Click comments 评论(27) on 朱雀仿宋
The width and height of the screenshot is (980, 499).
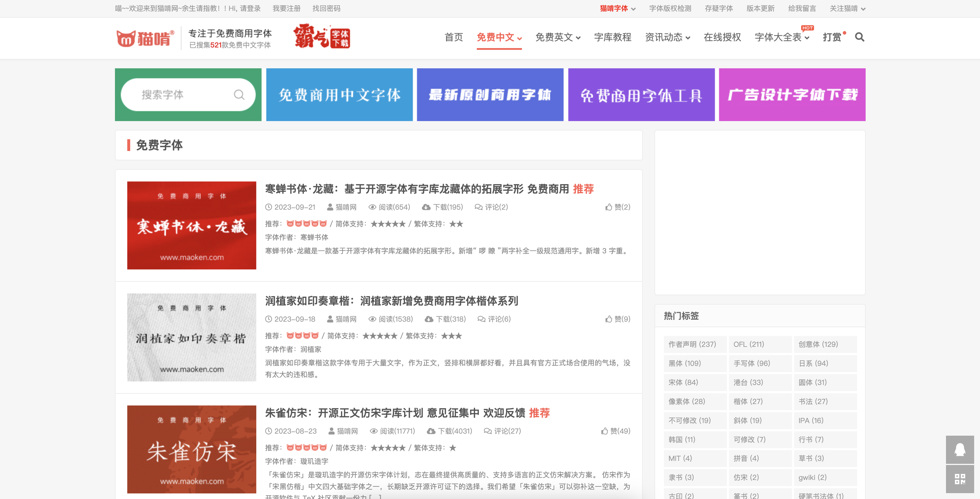click(502, 431)
